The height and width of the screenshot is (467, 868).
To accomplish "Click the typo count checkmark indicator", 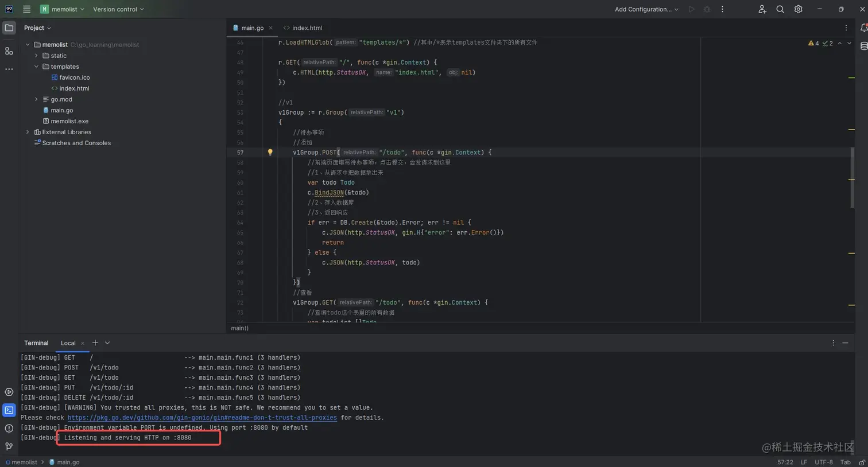I will click(x=827, y=43).
